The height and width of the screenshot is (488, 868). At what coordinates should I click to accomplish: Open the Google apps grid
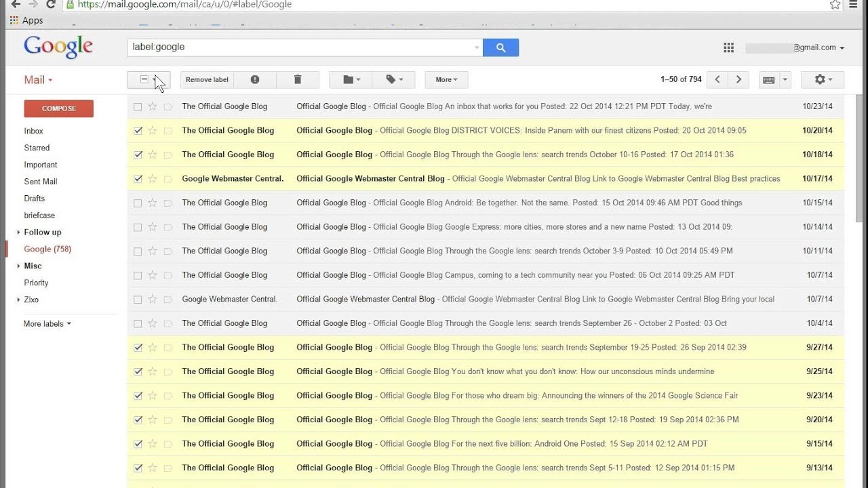[729, 47]
